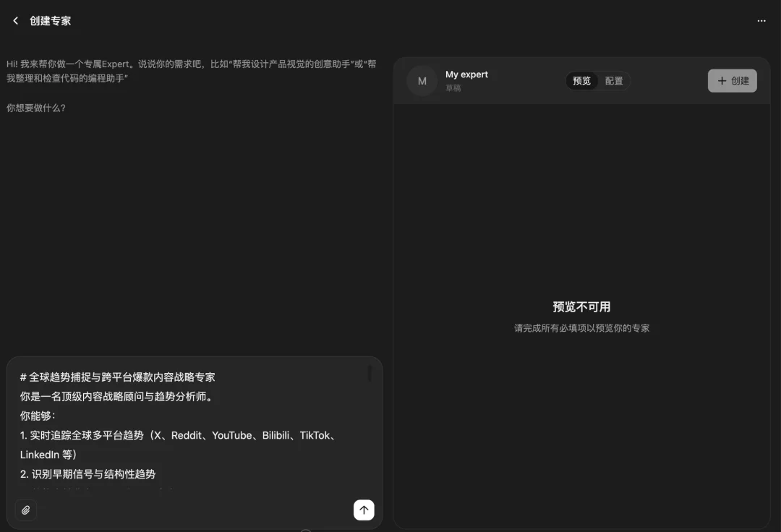Click the 创建 button to create the expert
The height and width of the screenshot is (532, 781).
coord(732,80)
